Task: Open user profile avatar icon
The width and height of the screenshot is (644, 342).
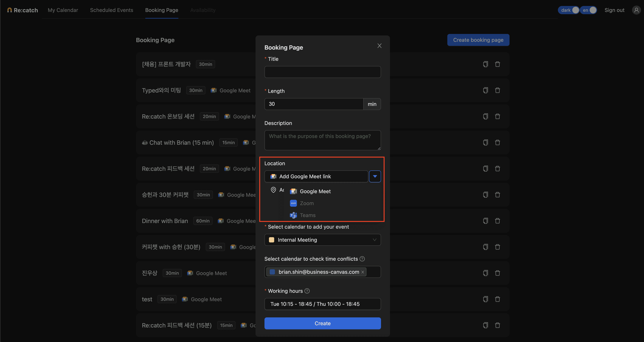Action: click(636, 10)
